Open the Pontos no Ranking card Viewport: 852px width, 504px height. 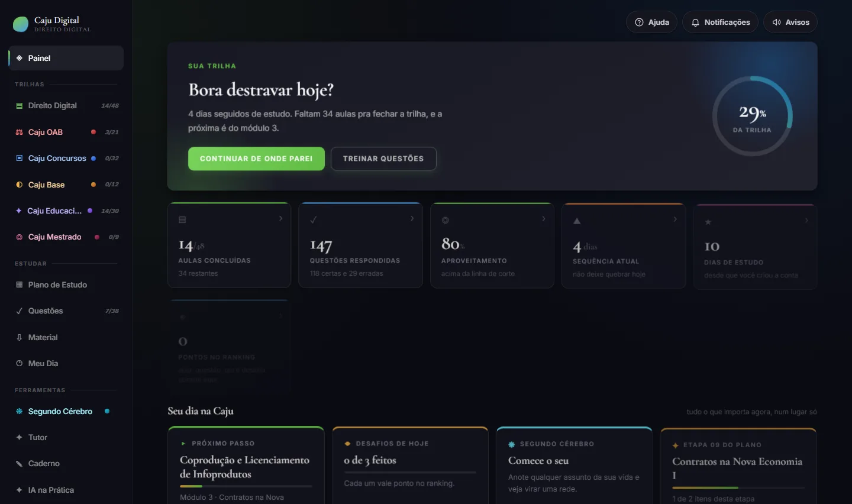pyautogui.click(x=229, y=347)
